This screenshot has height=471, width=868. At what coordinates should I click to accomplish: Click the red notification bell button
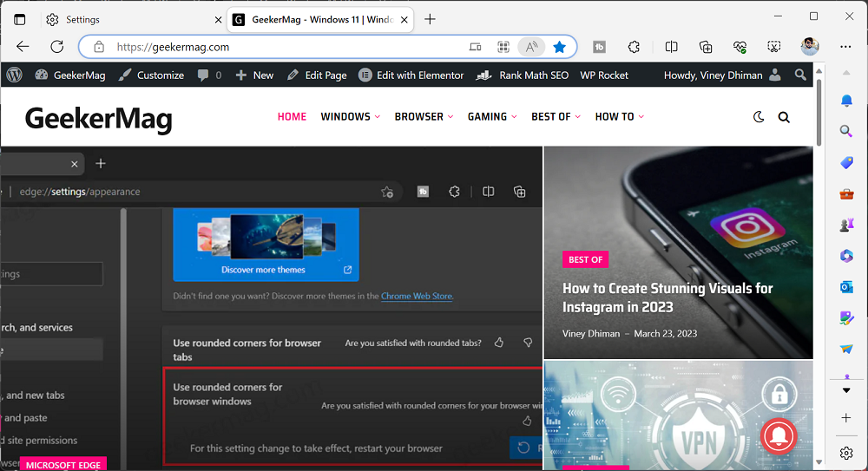[x=779, y=435]
